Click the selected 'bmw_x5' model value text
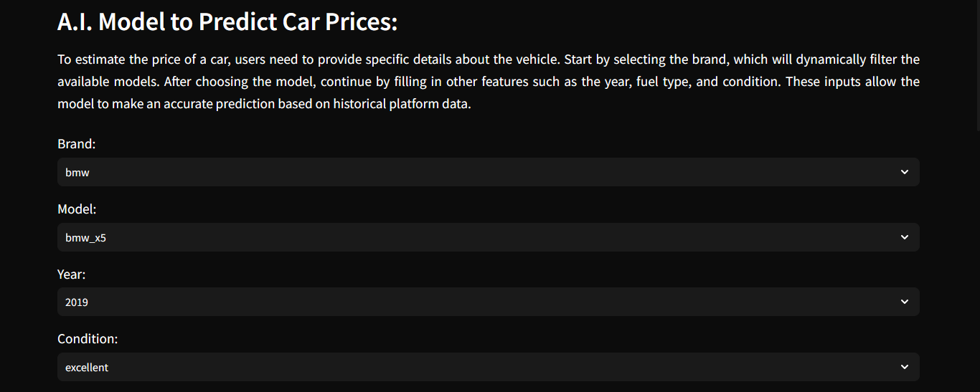The height and width of the screenshot is (392, 980). (x=85, y=238)
